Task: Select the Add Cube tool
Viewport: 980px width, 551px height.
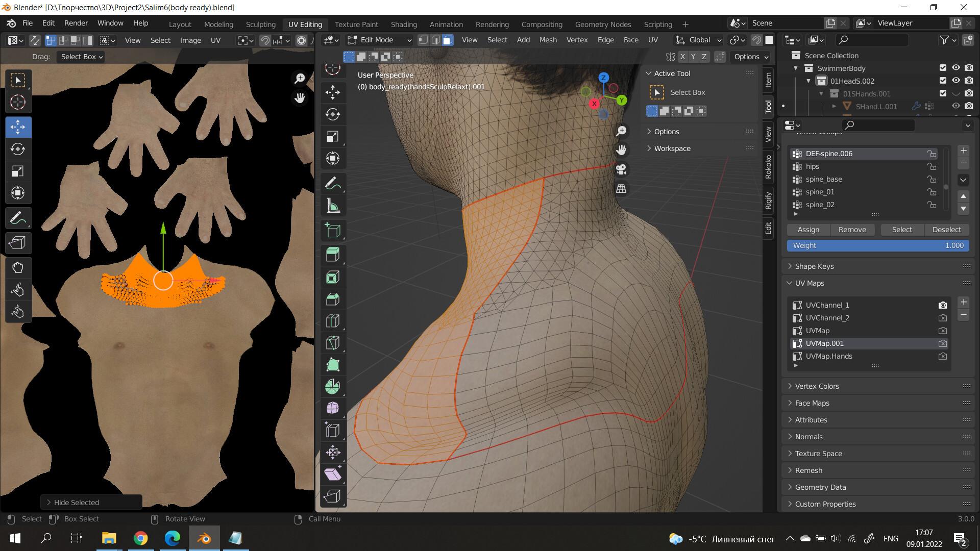Action: click(x=333, y=230)
